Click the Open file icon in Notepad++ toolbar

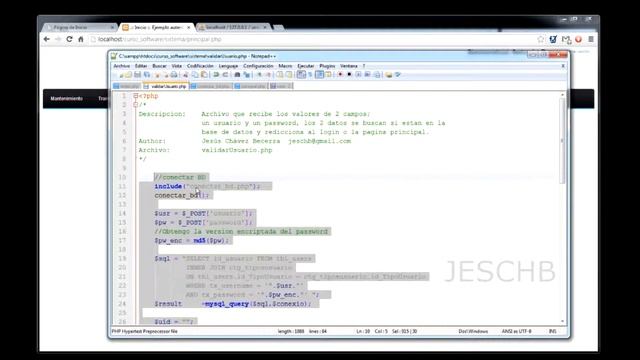129,75
